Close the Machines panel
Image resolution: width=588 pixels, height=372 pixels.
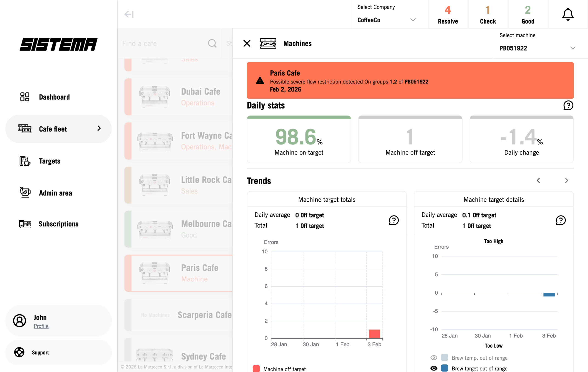pyautogui.click(x=247, y=43)
